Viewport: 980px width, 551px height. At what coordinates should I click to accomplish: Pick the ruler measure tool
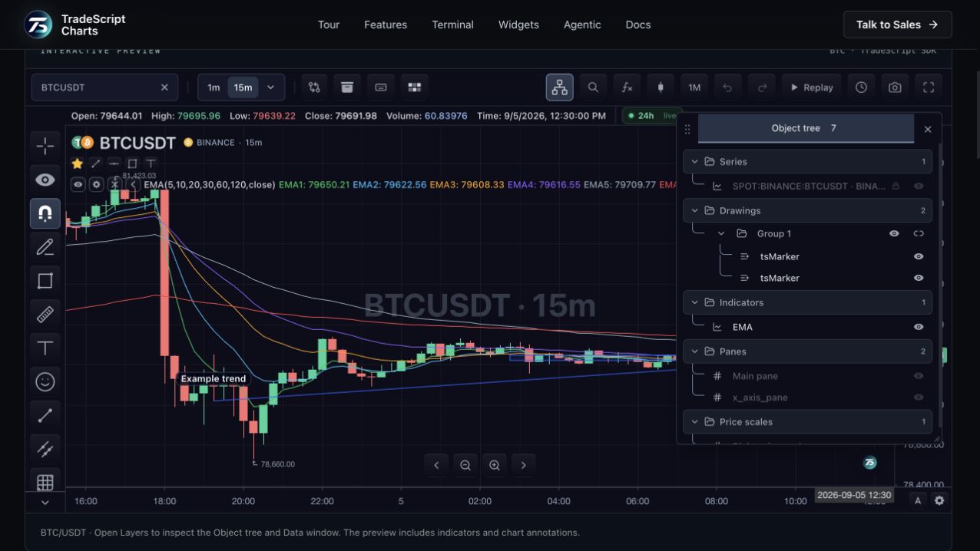tap(45, 314)
